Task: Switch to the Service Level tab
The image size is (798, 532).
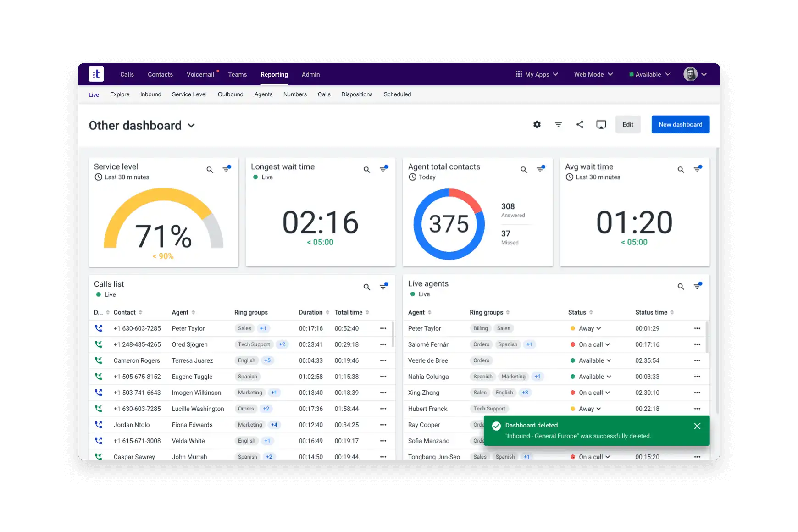Action: (189, 94)
